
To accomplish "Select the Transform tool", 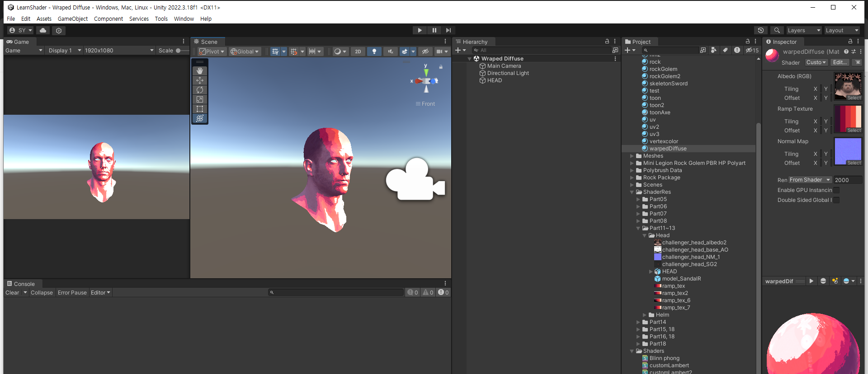I will point(200,118).
